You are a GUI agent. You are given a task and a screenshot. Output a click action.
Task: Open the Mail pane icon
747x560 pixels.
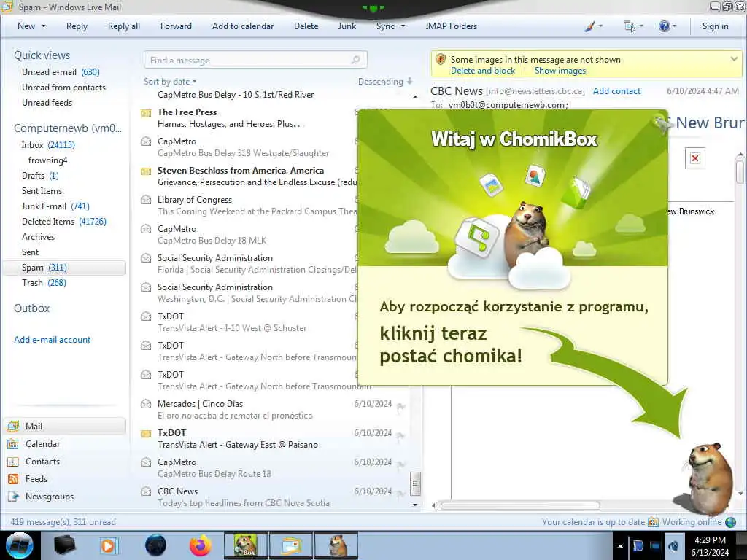pyautogui.click(x=13, y=426)
